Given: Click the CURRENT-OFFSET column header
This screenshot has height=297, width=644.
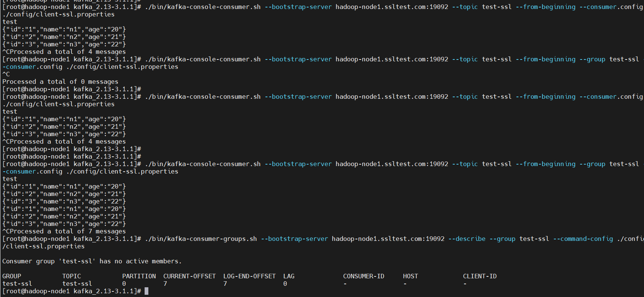Looking at the screenshot, I should coord(190,276).
